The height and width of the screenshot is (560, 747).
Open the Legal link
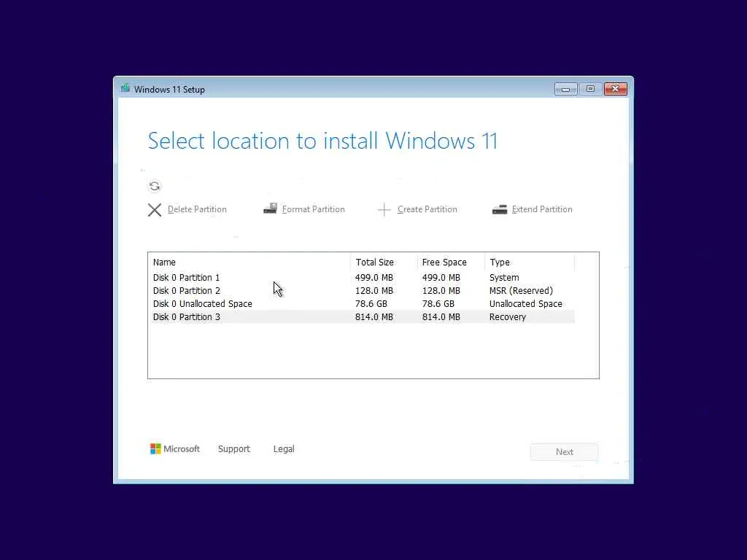[284, 449]
